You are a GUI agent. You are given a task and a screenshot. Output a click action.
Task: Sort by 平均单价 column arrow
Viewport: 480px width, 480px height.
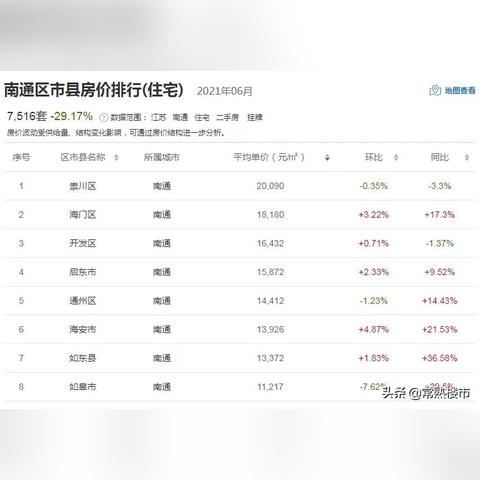pyautogui.click(x=327, y=157)
